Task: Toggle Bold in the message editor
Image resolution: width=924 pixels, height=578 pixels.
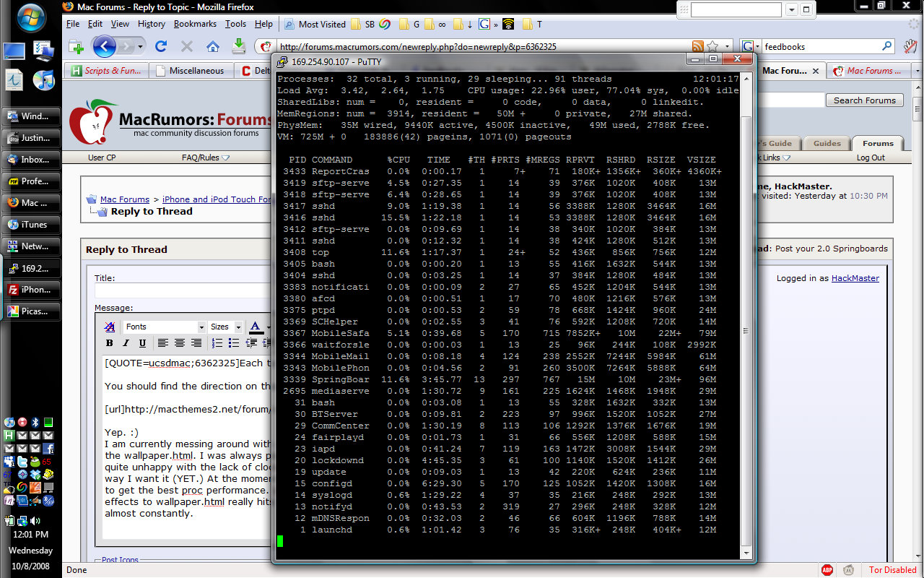Action: click(110, 343)
